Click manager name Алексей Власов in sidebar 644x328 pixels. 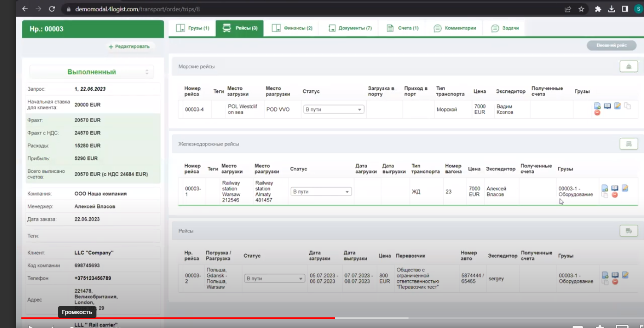(x=95, y=207)
